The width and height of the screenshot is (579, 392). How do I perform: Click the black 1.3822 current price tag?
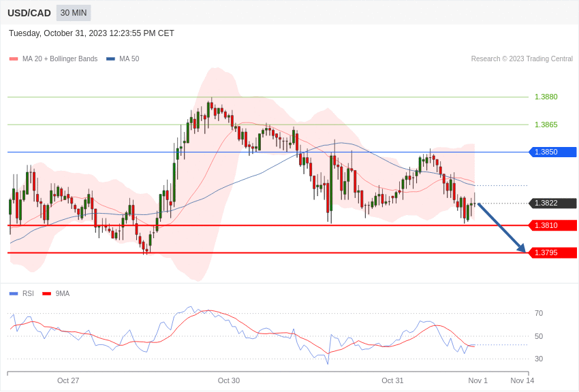click(x=553, y=203)
